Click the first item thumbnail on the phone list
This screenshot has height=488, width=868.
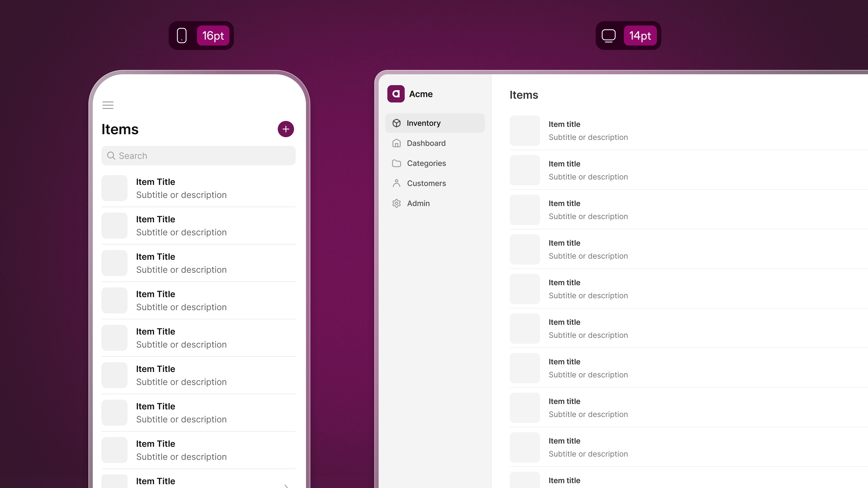point(114,188)
